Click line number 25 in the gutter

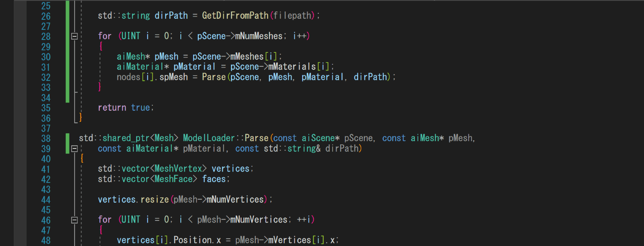click(46, 6)
